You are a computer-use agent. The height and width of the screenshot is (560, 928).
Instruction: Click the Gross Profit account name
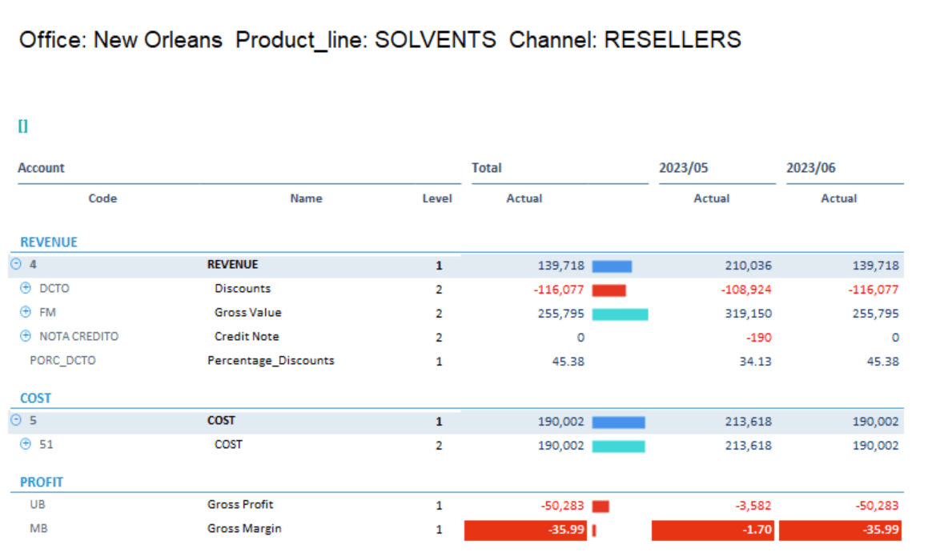coord(240,505)
